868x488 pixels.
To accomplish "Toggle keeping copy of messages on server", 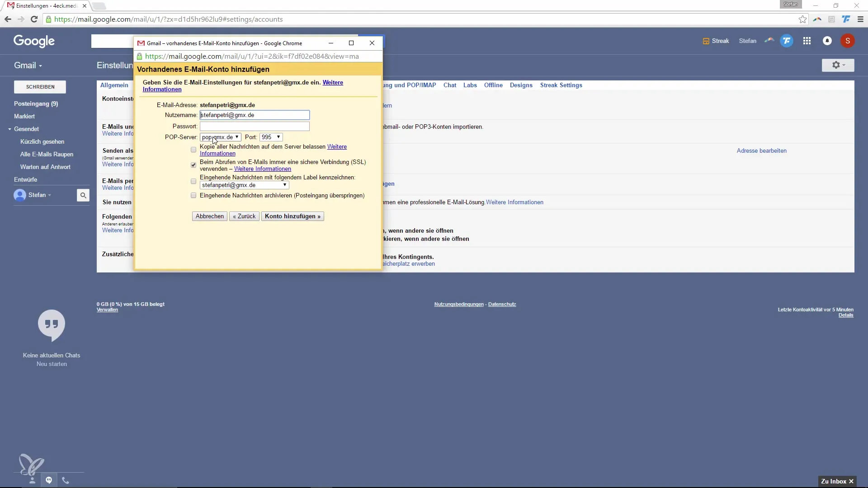I will tap(193, 150).
